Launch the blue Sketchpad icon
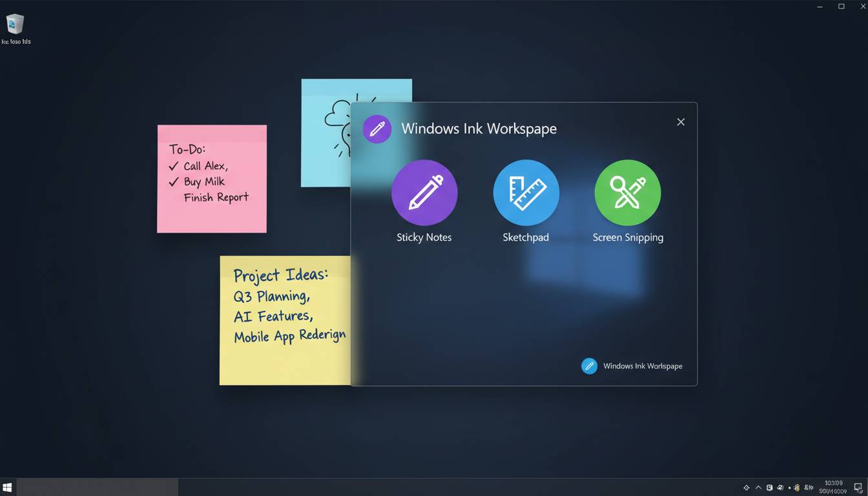Image resolution: width=868 pixels, height=496 pixels. click(x=526, y=193)
